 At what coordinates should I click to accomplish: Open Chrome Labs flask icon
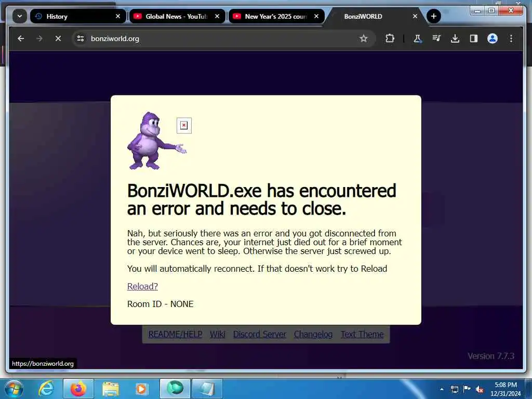coord(418,38)
